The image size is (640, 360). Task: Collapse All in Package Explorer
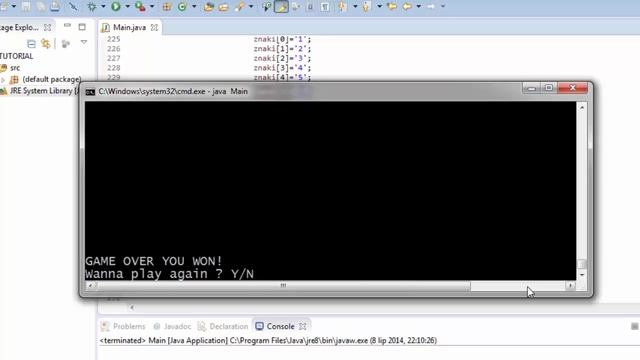(x=31, y=43)
